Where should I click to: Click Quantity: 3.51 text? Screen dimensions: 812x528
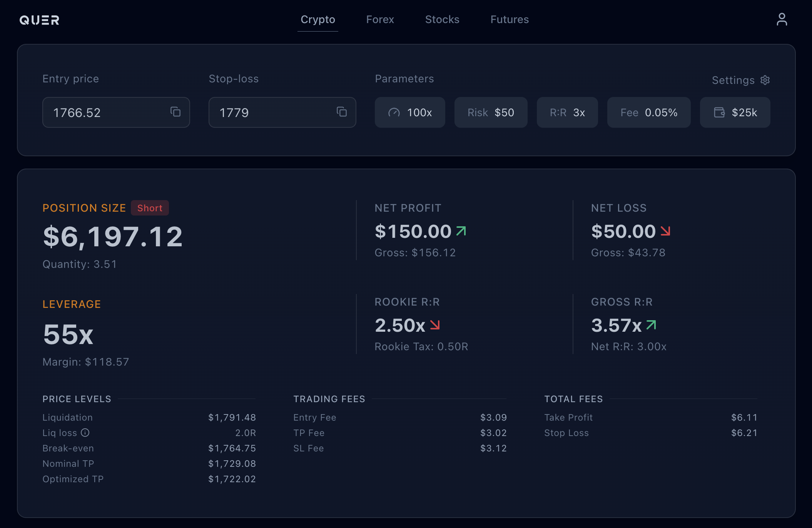click(x=80, y=264)
